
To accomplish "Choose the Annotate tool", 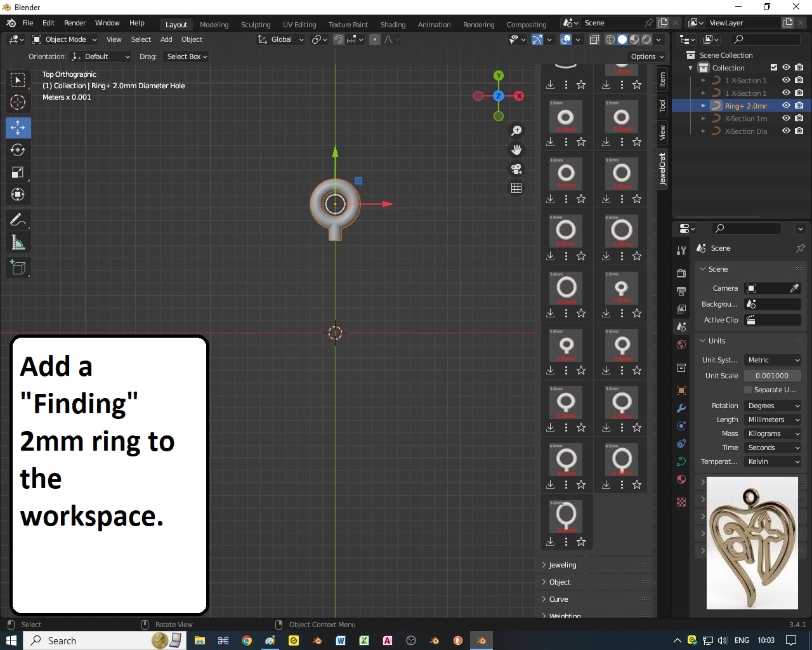I will (18, 220).
